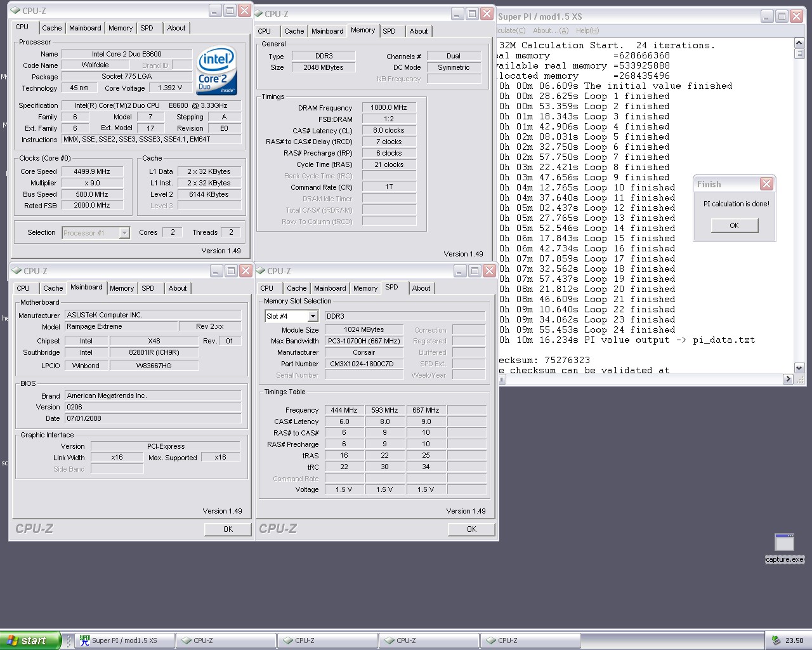Select Memory tab in Mainboard CPU-Z window
This screenshot has height=650, width=812.
tap(122, 288)
